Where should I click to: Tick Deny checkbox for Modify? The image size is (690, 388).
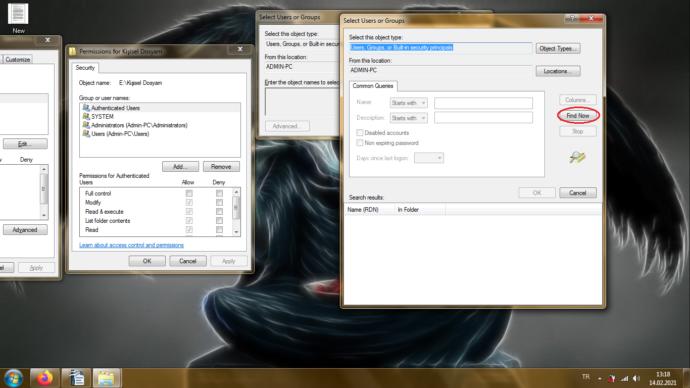coord(219,202)
